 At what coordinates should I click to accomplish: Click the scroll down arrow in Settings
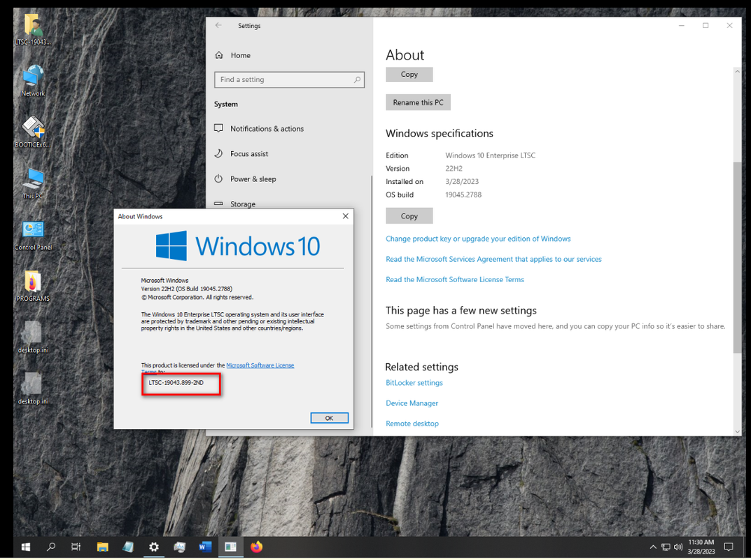point(737,432)
